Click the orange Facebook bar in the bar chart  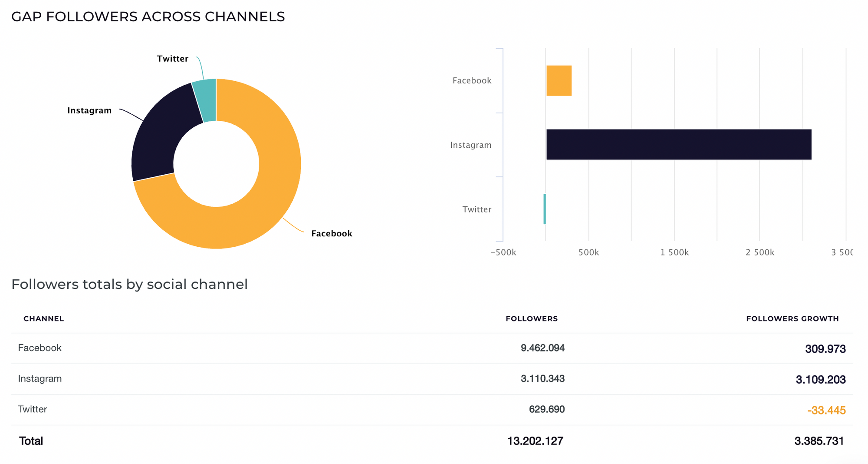pos(559,80)
